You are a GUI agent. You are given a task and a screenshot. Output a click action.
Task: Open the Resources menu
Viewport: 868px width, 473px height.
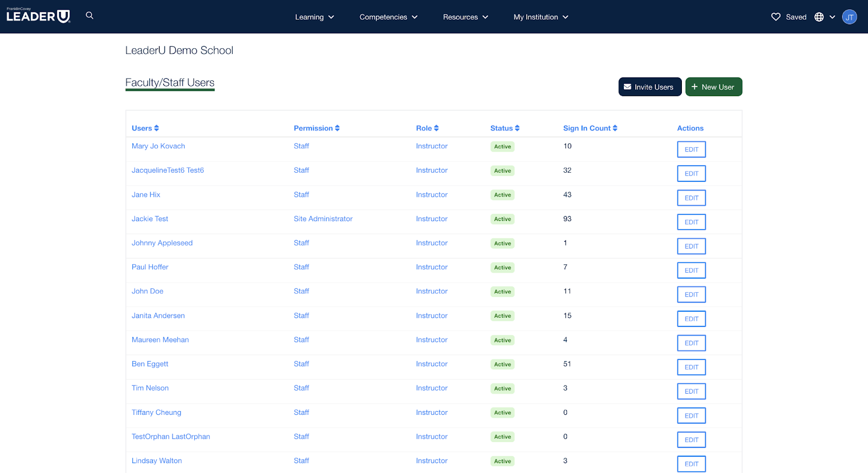[465, 17]
